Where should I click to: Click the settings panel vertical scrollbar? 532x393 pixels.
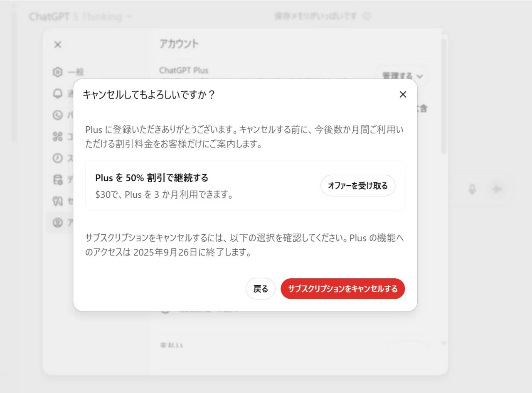coord(443,96)
